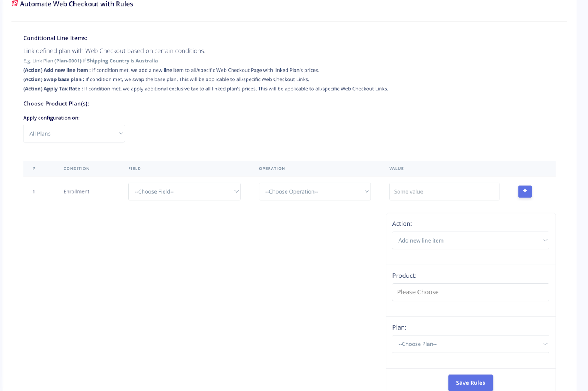The height and width of the screenshot is (391, 588).
Task: Click the Save Rules button
Action: pos(470,383)
